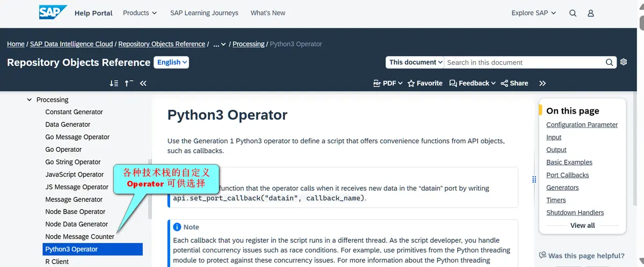Image resolution: width=644 pixels, height=267 pixels.
Task: Open the Explore SAP dropdown
Action: point(534,13)
